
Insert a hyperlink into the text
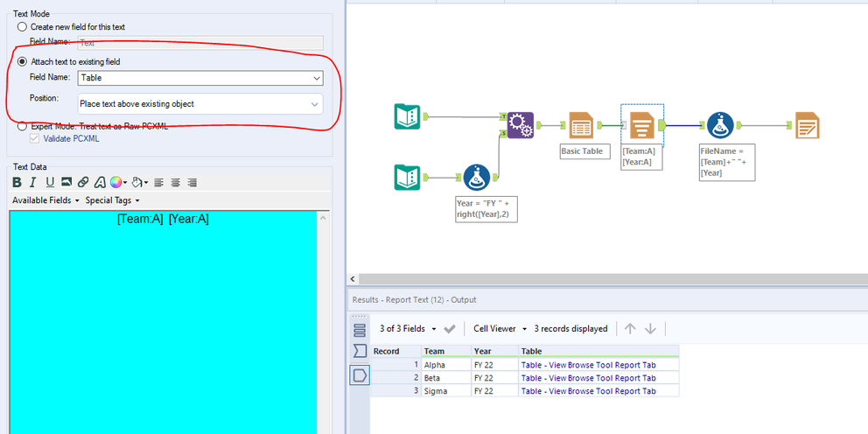(x=83, y=182)
